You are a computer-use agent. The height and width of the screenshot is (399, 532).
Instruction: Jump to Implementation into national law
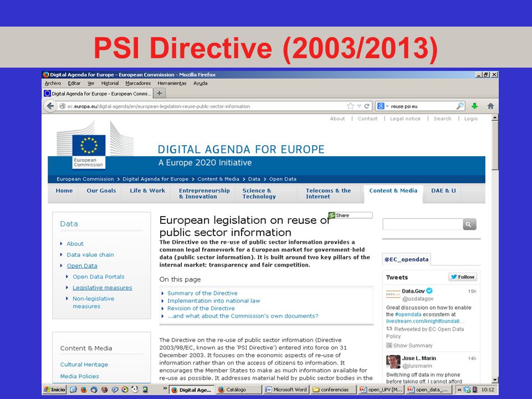coord(213,300)
